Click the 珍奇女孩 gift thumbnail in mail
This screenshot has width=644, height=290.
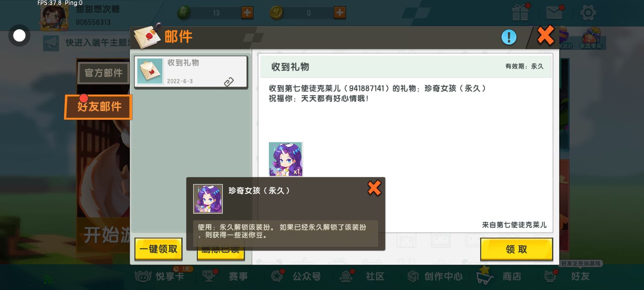[285, 159]
